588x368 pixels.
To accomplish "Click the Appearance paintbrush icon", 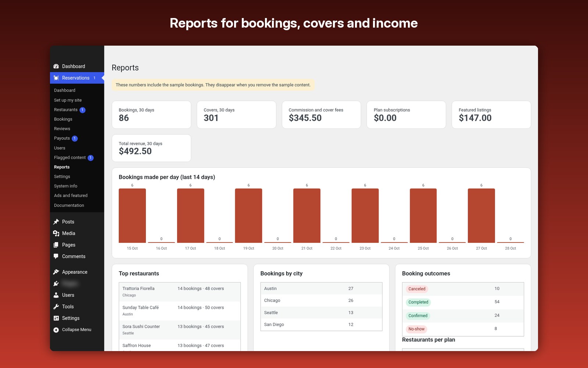I will pos(56,272).
